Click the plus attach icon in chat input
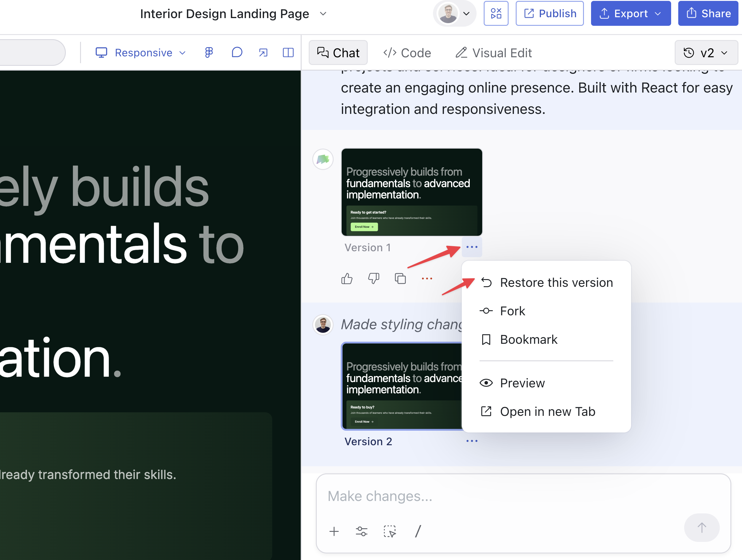Image resolution: width=742 pixels, height=560 pixels. [334, 532]
